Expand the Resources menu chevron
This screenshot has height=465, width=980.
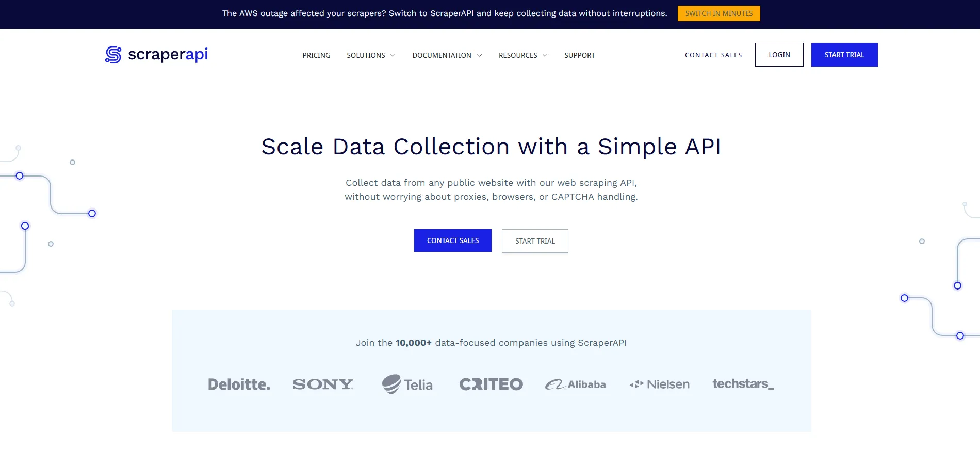[x=545, y=55]
